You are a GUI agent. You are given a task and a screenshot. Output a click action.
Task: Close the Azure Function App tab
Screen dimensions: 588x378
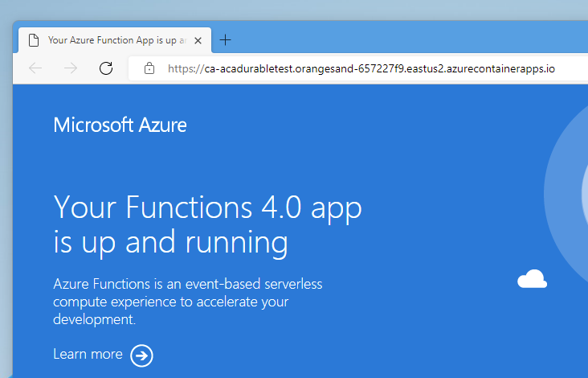pos(198,40)
